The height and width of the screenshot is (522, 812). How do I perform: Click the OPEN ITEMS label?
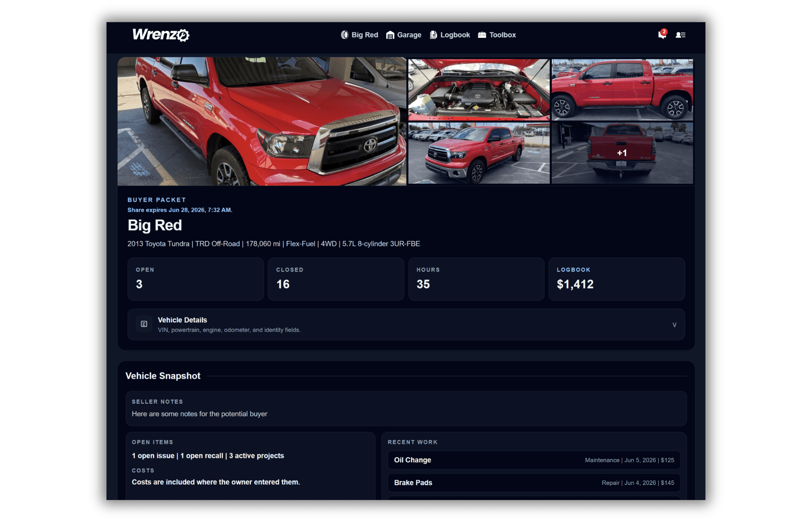tap(152, 442)
